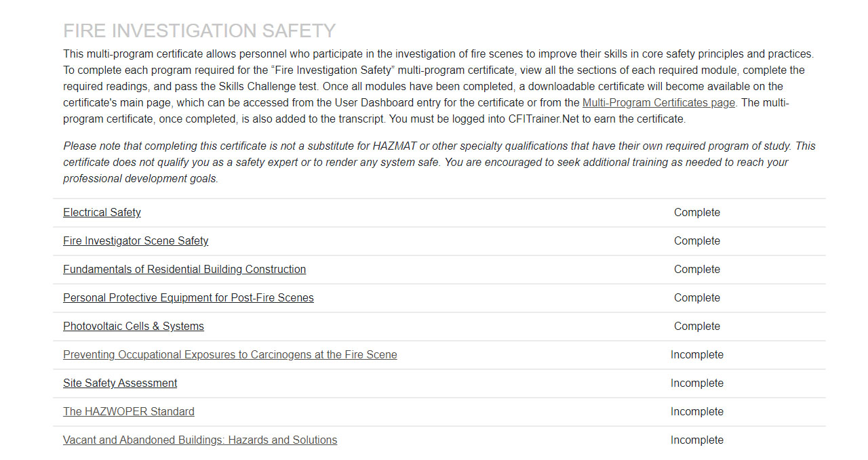
Task: Click the Fire Investigation Safety heading
Action: pyautogui.click(x=199, y=31)
